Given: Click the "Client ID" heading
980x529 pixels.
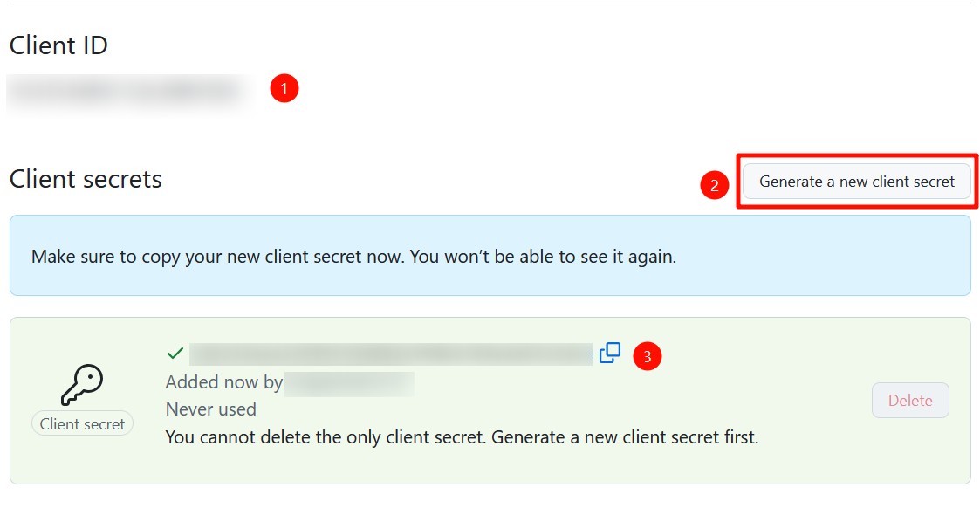Looking at the screenshot, I should coord(58,45).
